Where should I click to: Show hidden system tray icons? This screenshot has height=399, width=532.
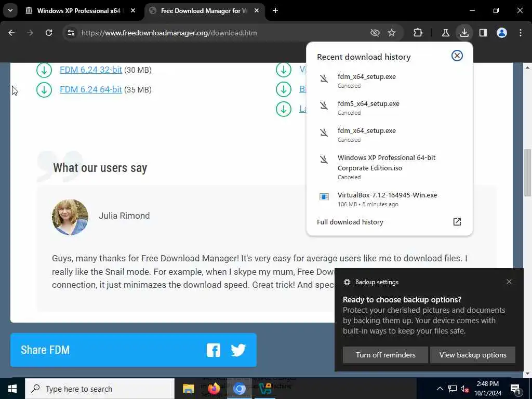point(440,389)
